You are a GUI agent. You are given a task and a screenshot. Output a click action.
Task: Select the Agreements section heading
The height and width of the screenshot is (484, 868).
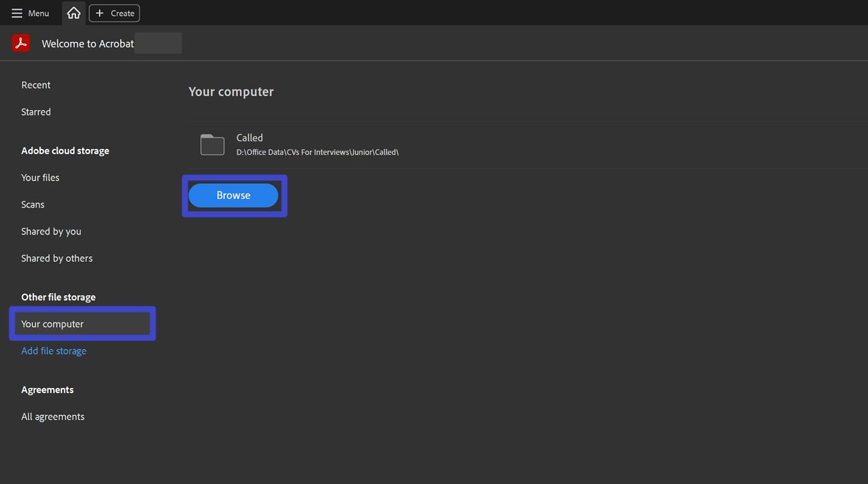pyautogui.click(x=47, y=389)
